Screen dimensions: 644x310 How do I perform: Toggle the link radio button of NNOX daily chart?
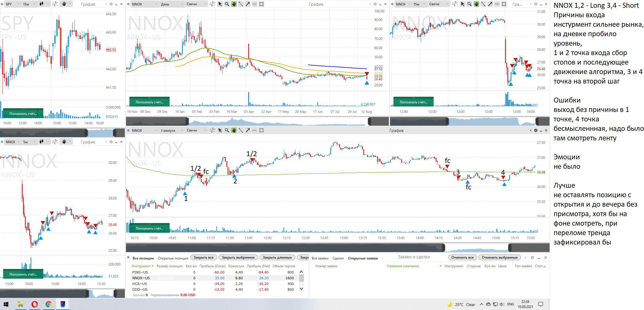pyautogui.click(x=128, y=4)
